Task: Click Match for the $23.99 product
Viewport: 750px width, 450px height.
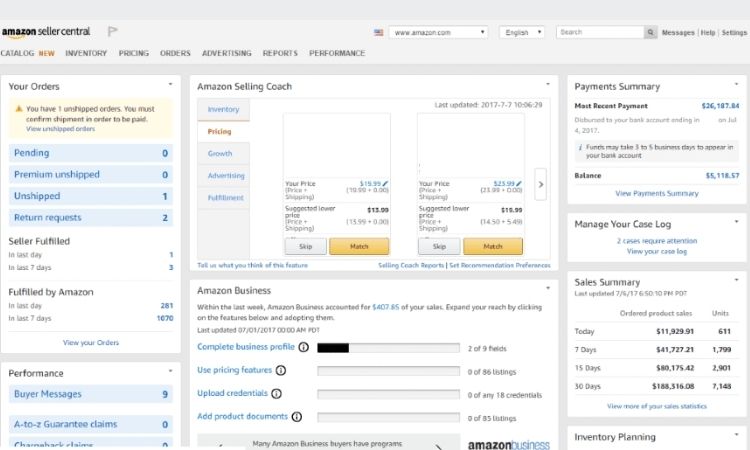Action: (493, 246)
